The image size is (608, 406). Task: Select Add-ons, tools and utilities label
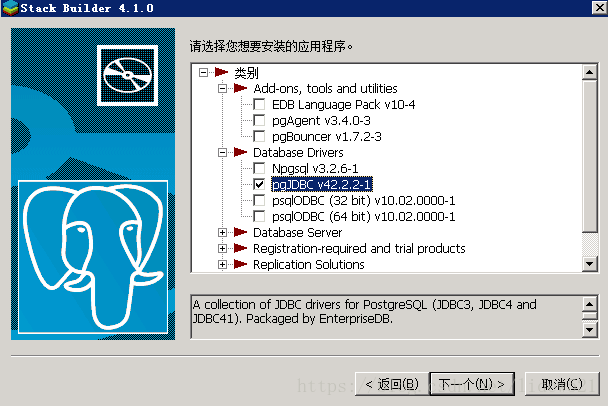pos(325,88)
